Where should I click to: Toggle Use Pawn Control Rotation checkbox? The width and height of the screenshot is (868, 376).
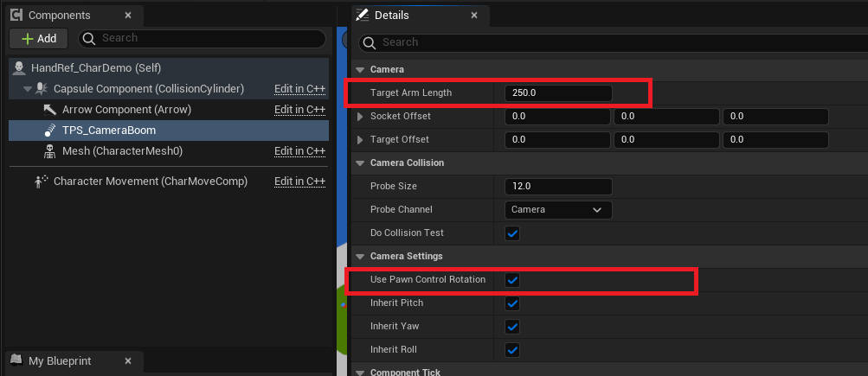512,280
